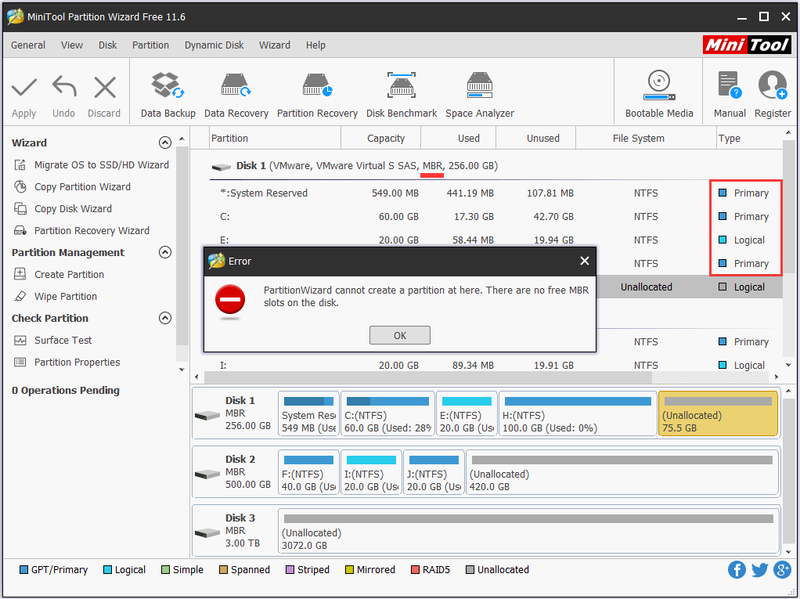Click OK in the Error dialog
The image size is (800, 599).
click(x=399, y=335)
